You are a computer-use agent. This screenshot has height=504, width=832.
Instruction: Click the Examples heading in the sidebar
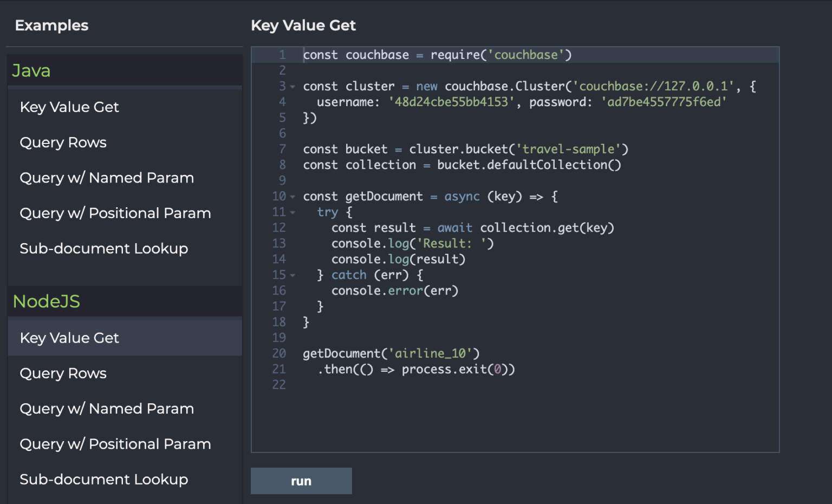[51, 25]
